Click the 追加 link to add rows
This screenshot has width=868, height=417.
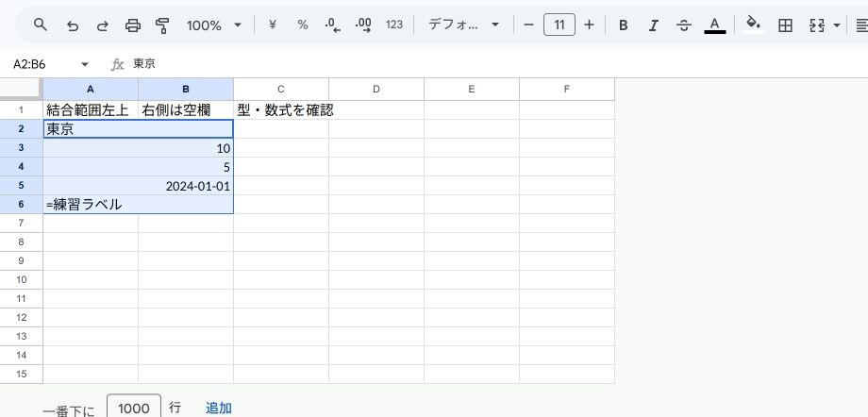(219, 409)
